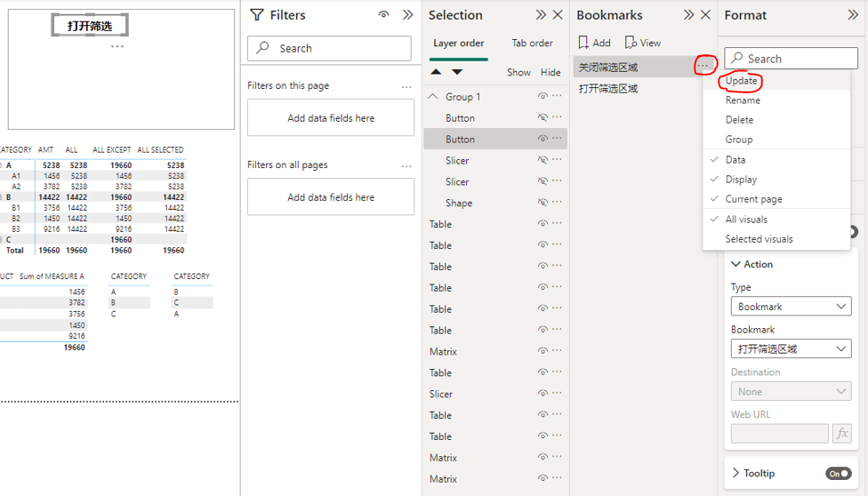Move layer up with up triangle
This screenshot has width=868, height=496.
click(x=436, y=72)
